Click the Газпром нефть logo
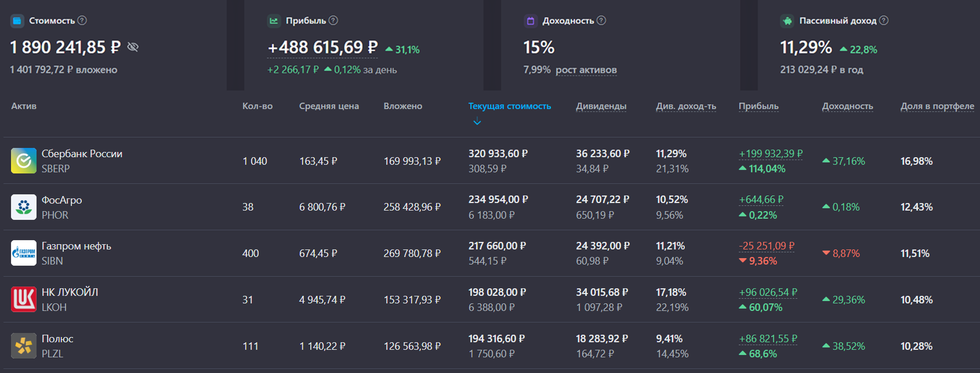980x373 pixels. coord(24,253)
